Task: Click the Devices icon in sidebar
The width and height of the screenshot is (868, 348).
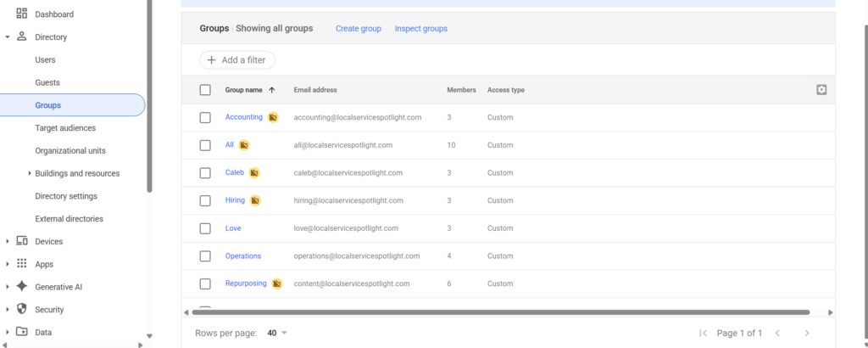Action: coord(21,241)
